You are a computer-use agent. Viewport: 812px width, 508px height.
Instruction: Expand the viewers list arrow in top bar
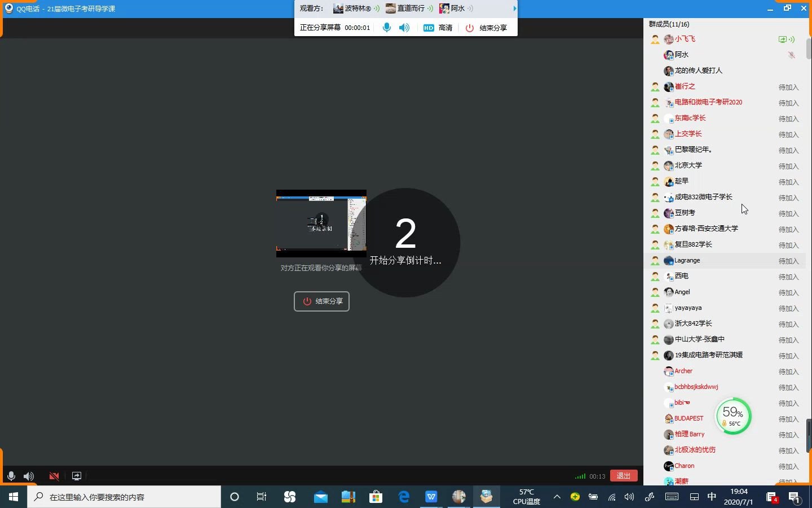coord(514,8)
